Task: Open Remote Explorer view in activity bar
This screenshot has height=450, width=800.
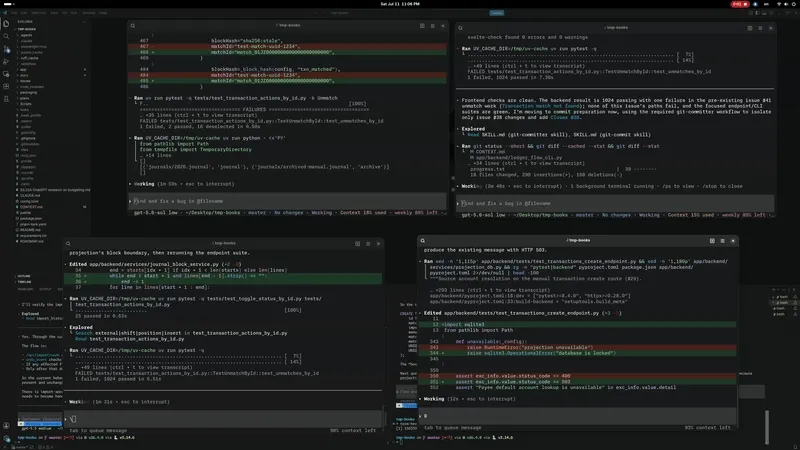Action: point(6,74)
